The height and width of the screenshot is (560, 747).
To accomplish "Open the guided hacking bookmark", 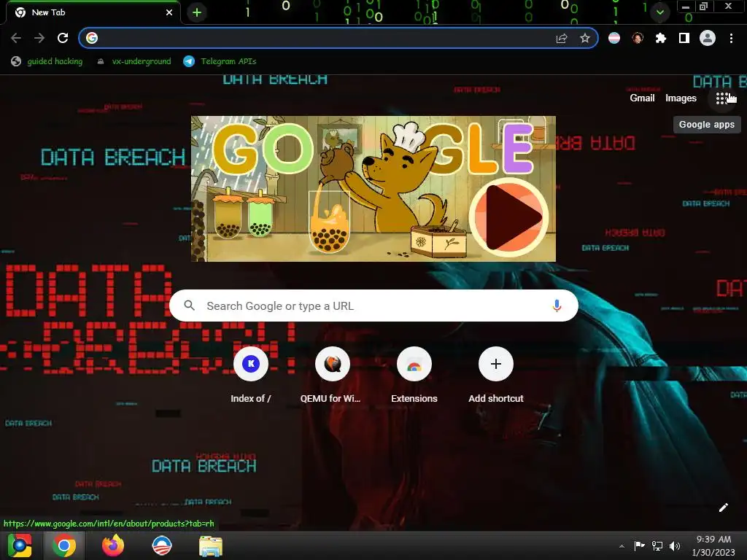I will pyautogui.click(x=47, y=61).
